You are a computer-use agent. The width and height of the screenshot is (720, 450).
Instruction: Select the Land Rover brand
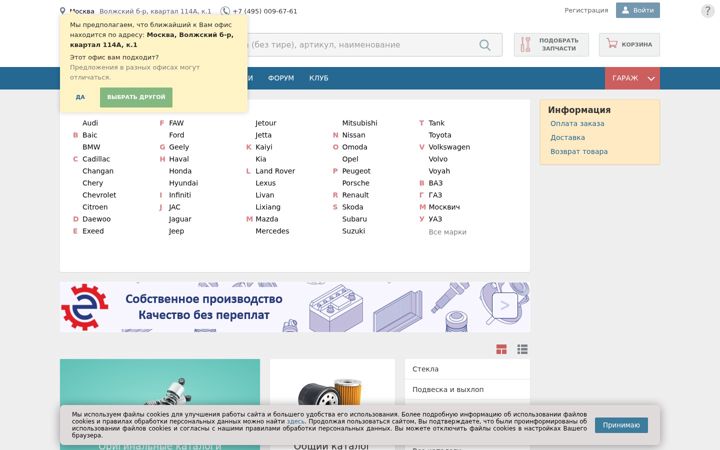point(275,171)
